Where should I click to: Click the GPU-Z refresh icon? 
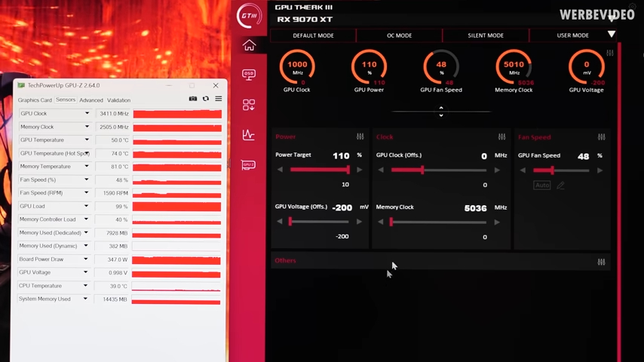(x=205, y=99)
